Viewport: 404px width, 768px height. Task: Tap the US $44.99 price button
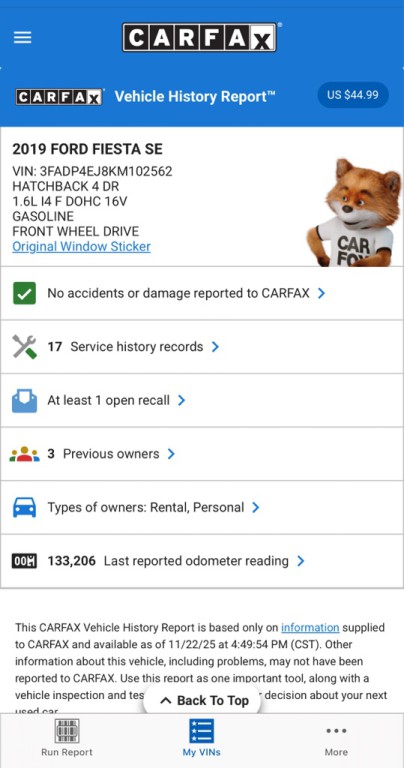353,95
